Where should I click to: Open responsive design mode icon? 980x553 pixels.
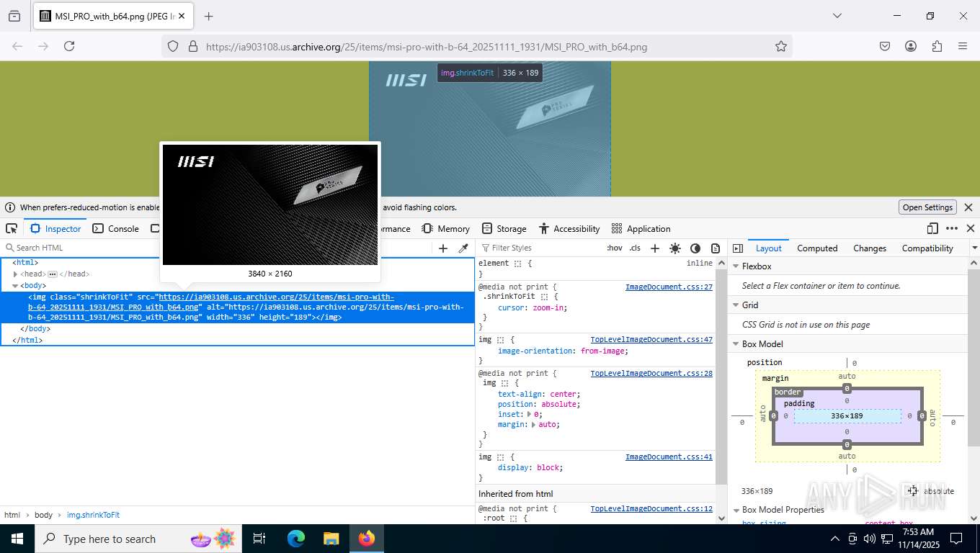pyautogui.click(x=932, y=228)
